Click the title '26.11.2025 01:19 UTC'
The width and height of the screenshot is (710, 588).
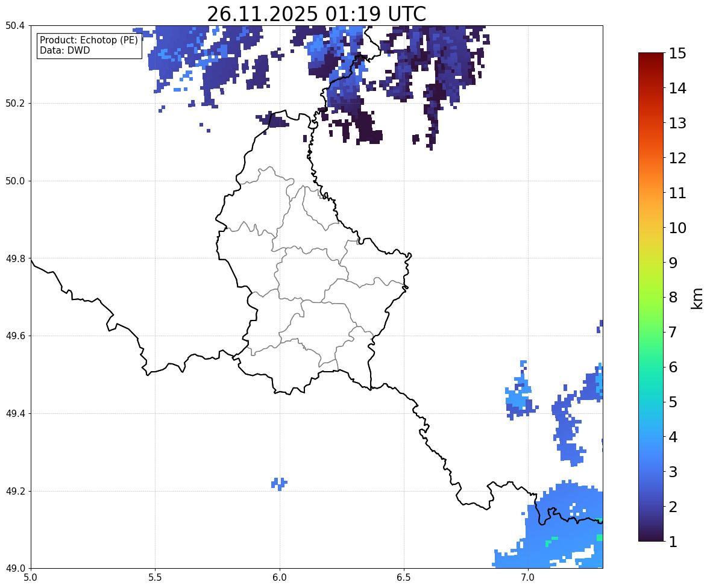(x=316, y=14)
